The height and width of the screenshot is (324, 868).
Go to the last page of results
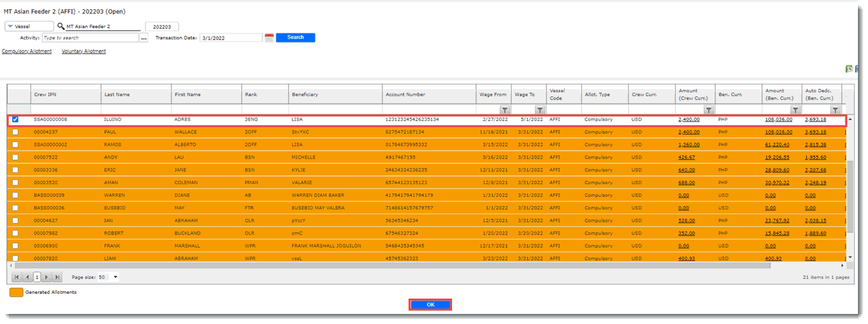pyautogui.click(x=57, y=277)
